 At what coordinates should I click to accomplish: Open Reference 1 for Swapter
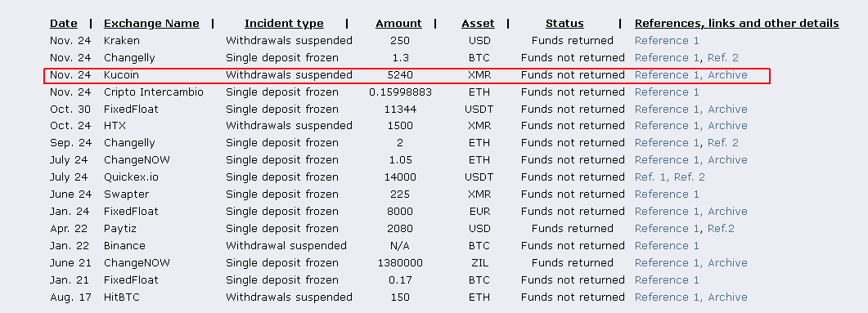[x=667, y=195]
